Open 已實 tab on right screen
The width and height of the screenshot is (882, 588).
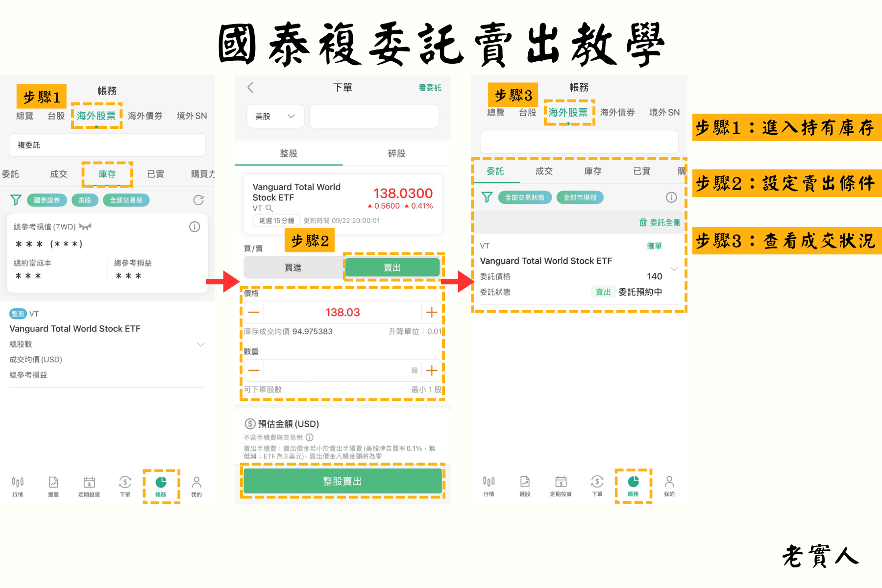tap(641, 171)
